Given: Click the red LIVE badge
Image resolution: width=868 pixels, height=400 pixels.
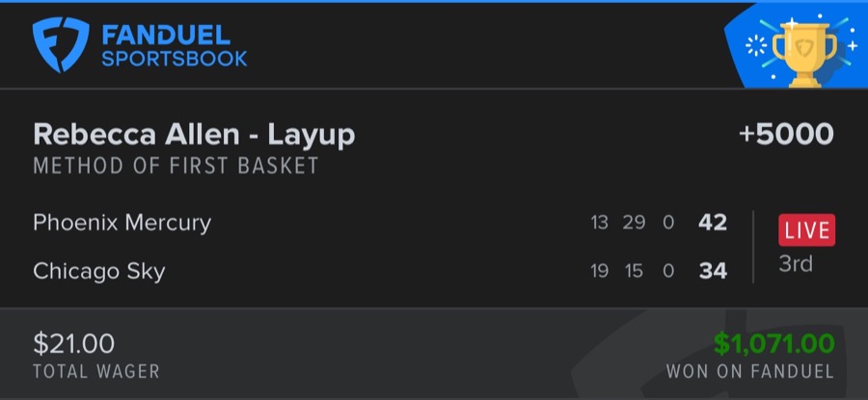Looking at the screenshot, I should pyautogui.click(x=806, y=230).
